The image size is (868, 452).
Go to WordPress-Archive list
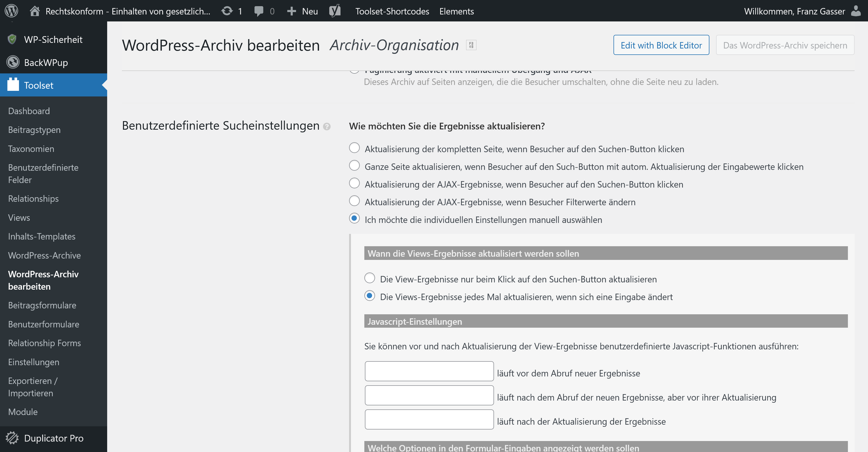click(x=44, y=255)
